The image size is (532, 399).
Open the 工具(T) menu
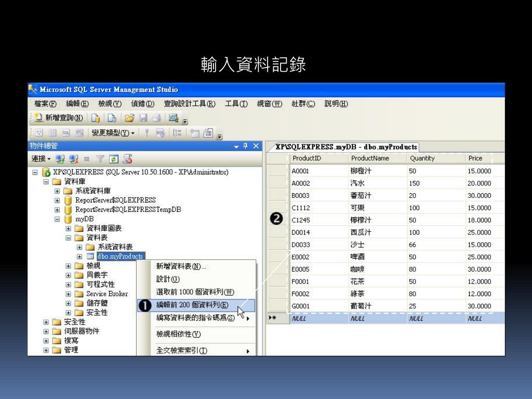point(236,104)
